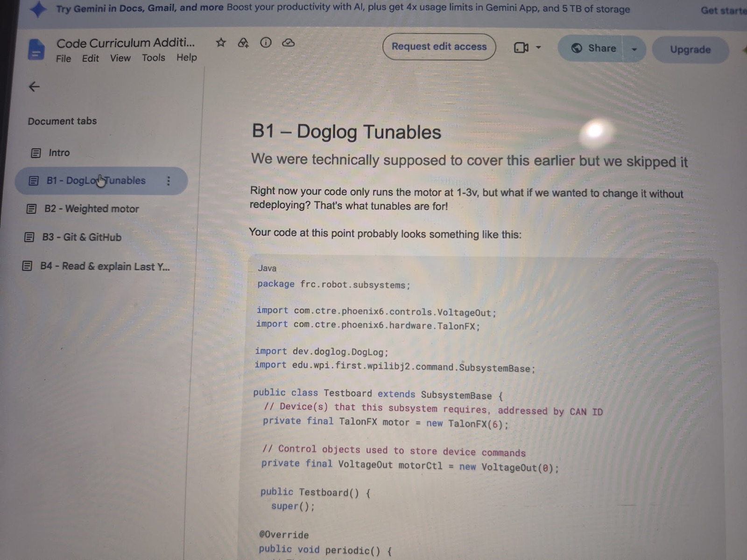Click the B4 tab page icon
This screenshot has width=747, height=560.
pos(27,266)
